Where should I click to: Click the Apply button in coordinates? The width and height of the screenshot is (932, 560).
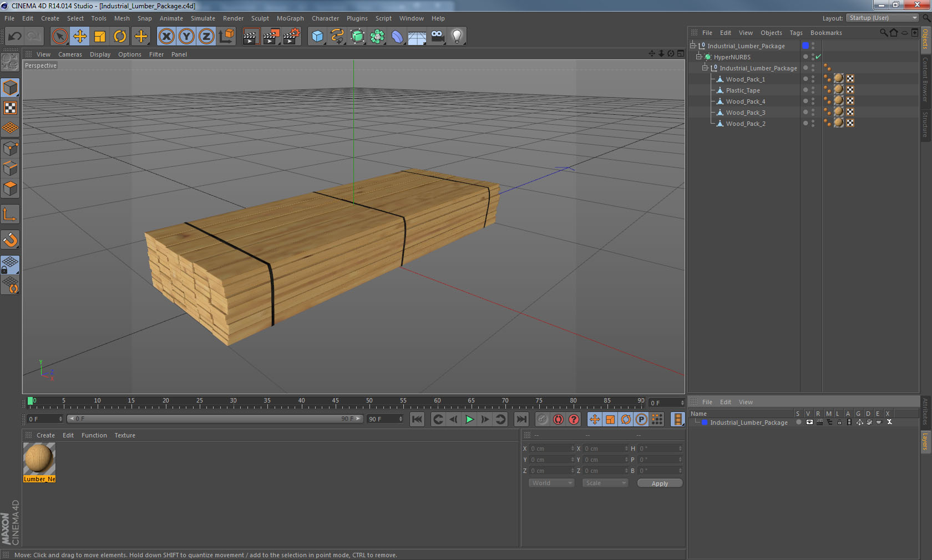coord(660,483)
